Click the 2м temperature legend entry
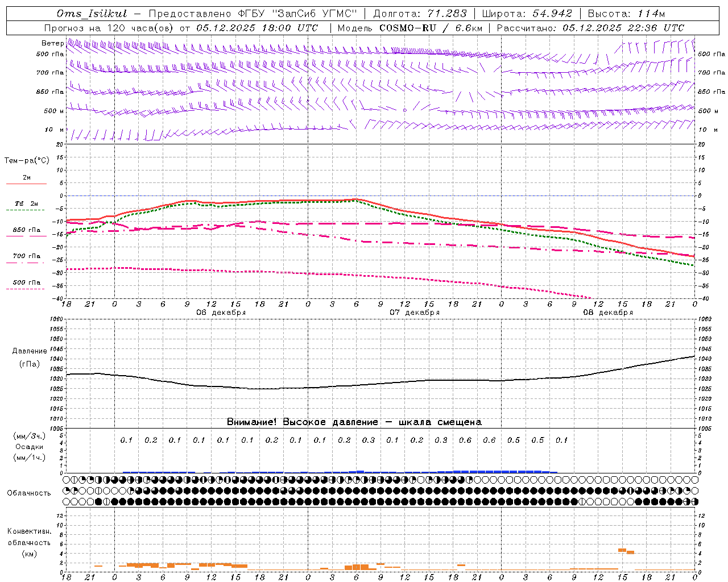This screenshot has height=582, width=728. coord(26,177)
